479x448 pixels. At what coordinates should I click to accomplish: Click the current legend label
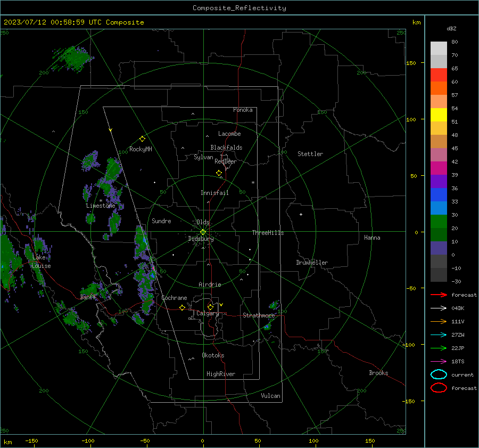463,374
